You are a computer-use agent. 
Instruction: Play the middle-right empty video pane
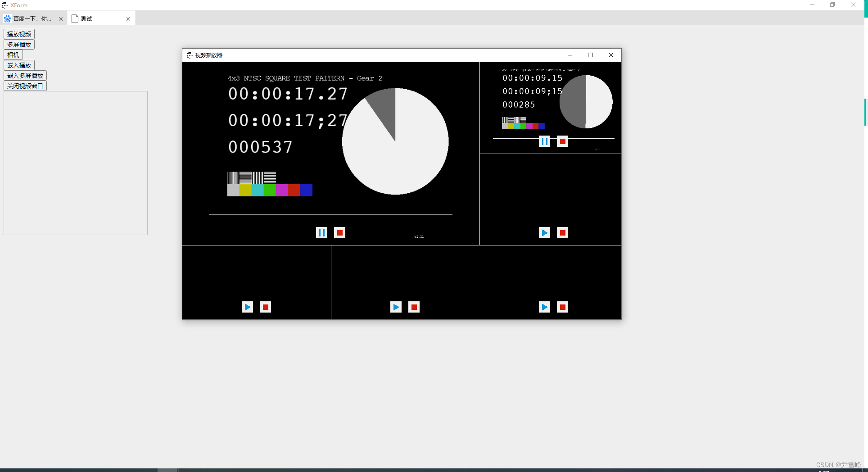pos(544,233)
